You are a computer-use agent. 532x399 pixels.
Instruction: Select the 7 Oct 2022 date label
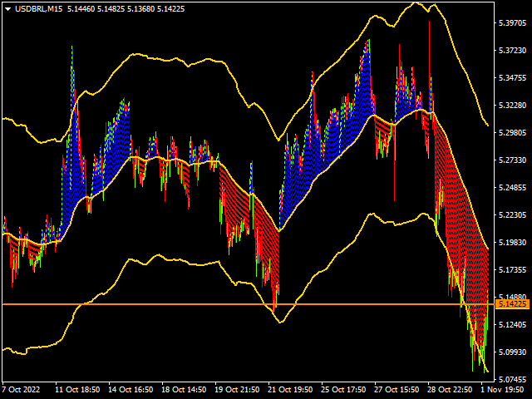point(22,390)
